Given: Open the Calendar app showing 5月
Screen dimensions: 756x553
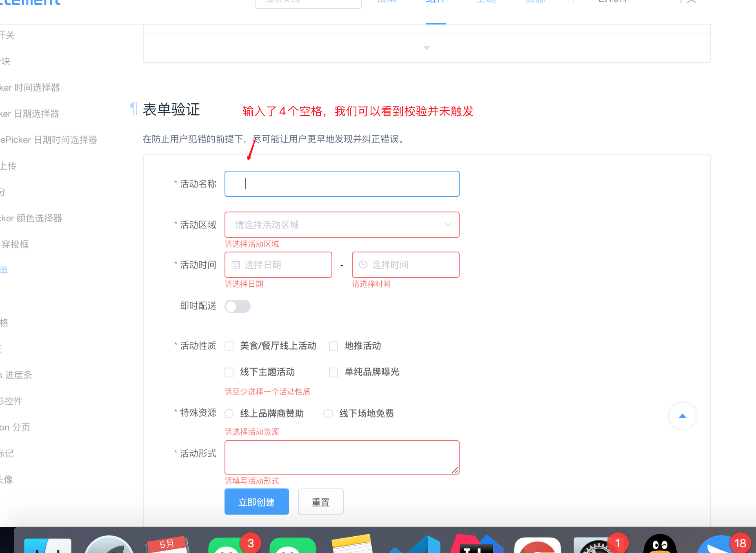Looking at the screenshot, I should coord(167,544).
